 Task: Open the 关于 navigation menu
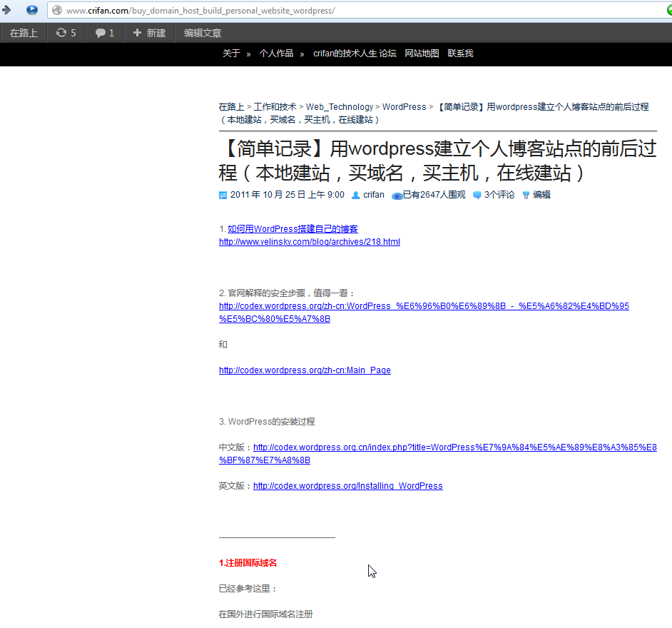point(231,53)
